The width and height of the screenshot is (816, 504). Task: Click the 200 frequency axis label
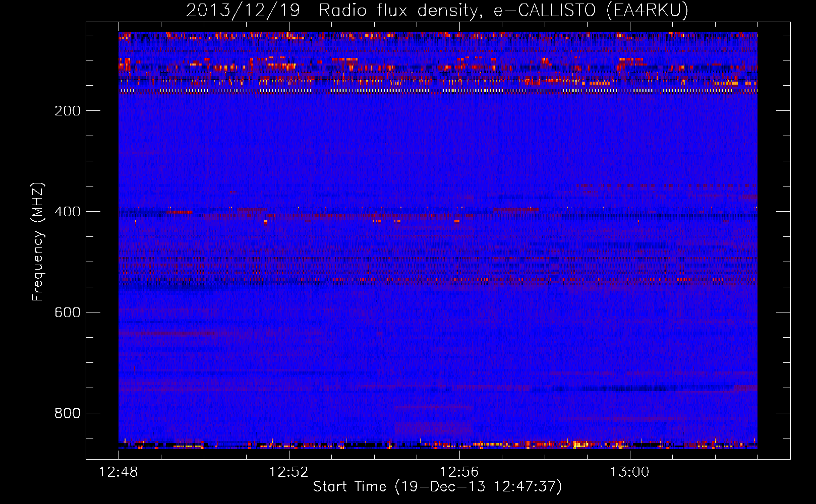pyautogui.click(x=68, y=111)
